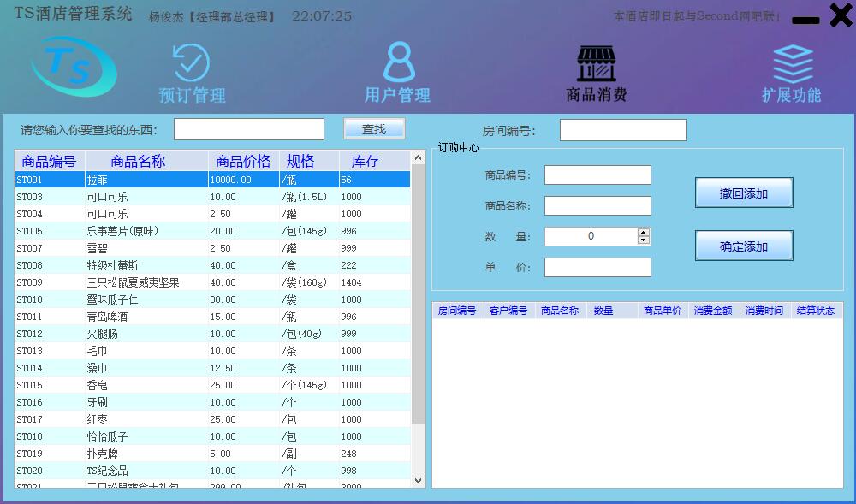856x504 pixels.
Task: Sort by 商品价格 column header
Action: 243,161
